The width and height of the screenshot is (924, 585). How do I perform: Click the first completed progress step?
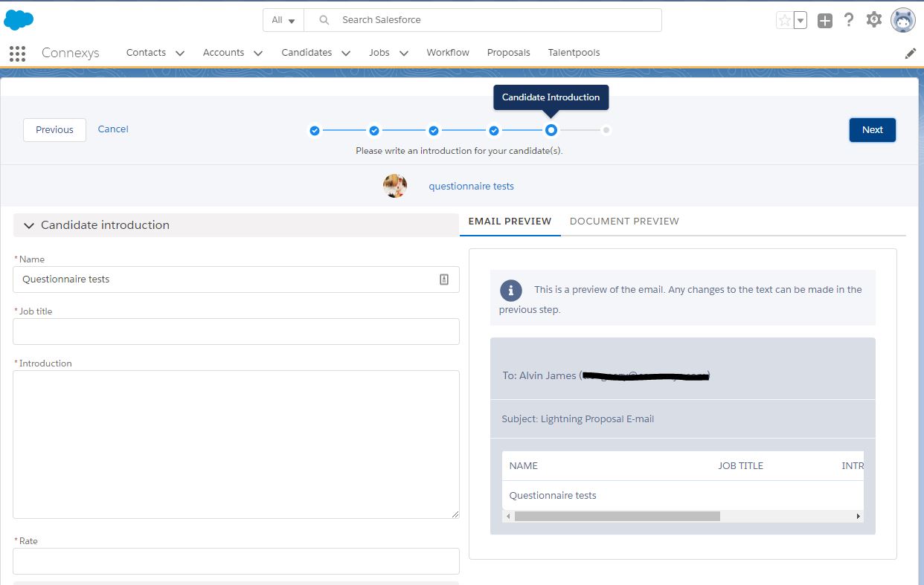(x=315, y=130)
